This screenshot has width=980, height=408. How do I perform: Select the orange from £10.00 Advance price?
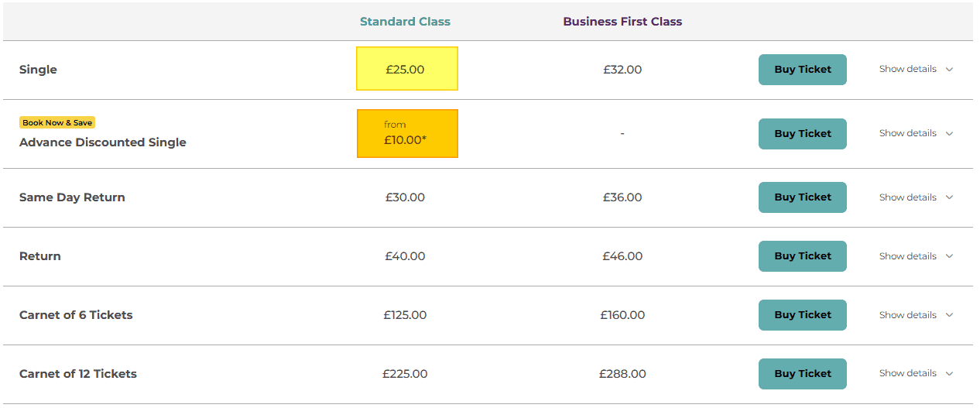click(x=407, y=133)
